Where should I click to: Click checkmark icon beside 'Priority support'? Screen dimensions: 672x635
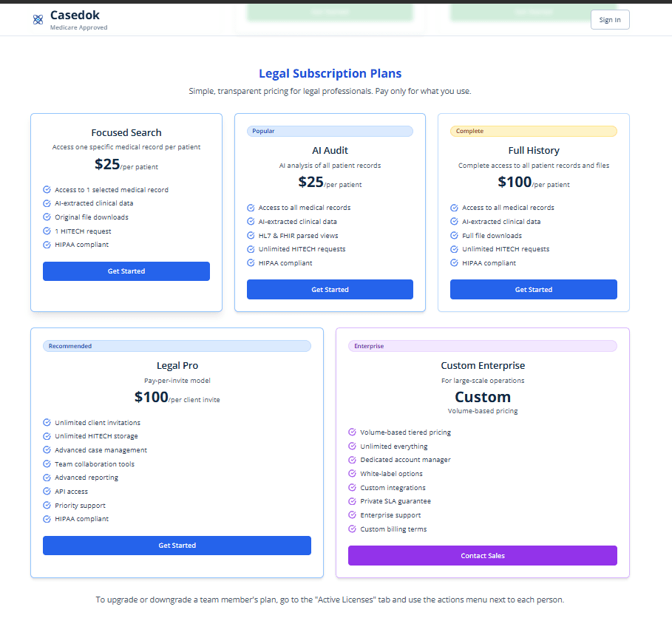pos(47,505)
